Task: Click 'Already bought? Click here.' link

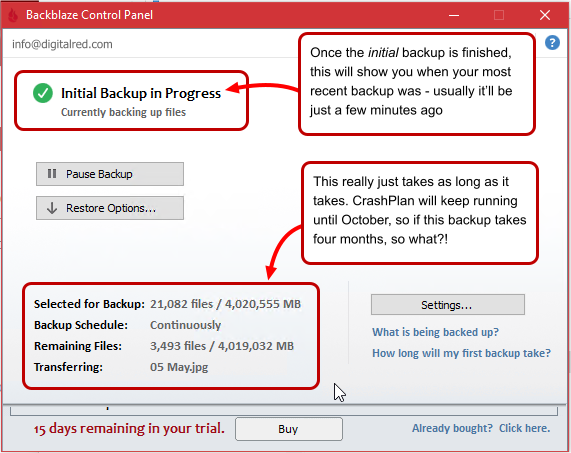Action: click(x=481, y=428)
